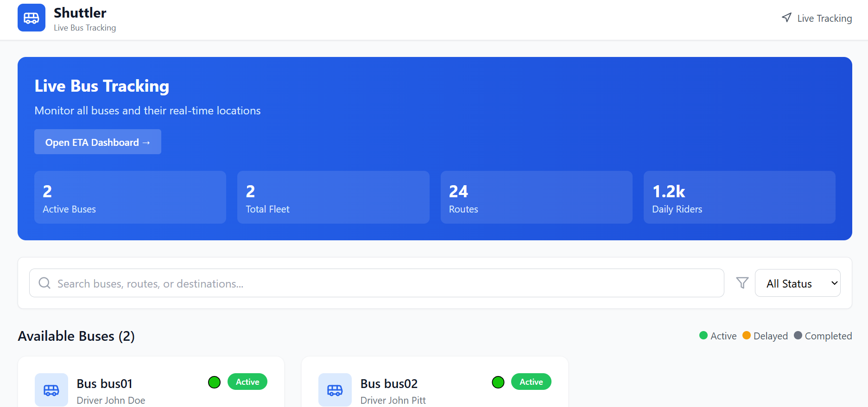
Task: Click the search magnifier icon
Action: [x=44, y=283]
